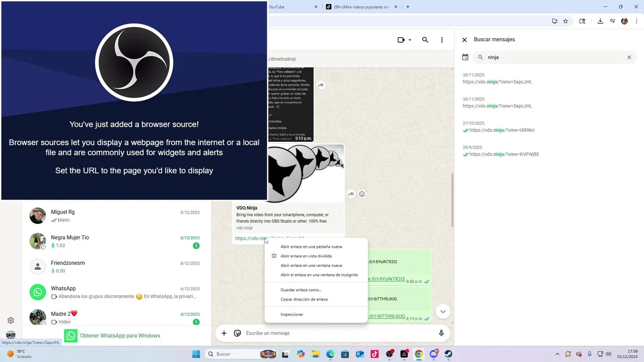Open the Windows Start menu
This screenshot has height=362, width=644.
196,354
